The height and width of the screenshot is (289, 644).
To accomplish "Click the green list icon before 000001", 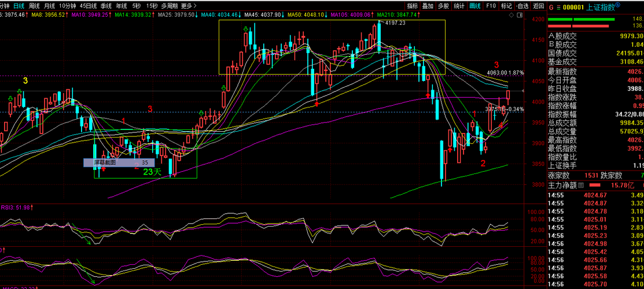I will [559, 6].
